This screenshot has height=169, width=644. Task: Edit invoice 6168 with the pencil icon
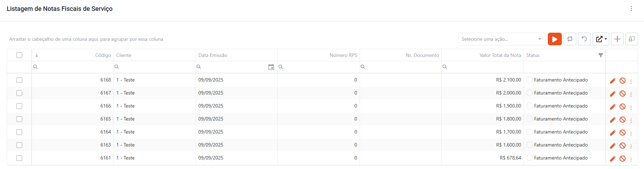pos(613,81)
